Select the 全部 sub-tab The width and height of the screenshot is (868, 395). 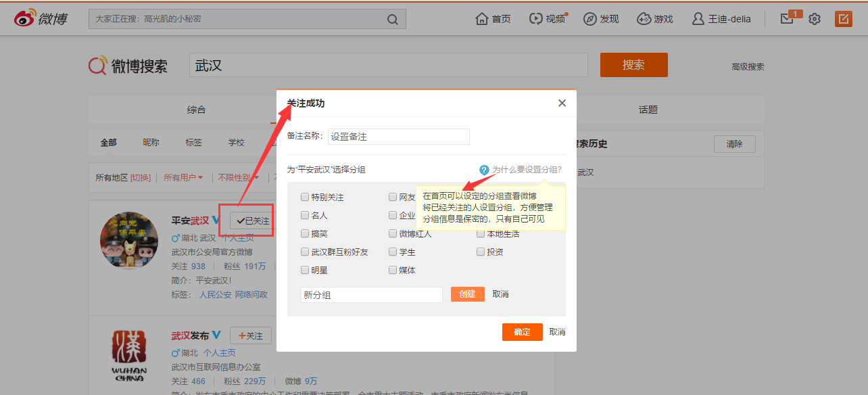coord(108,143)
